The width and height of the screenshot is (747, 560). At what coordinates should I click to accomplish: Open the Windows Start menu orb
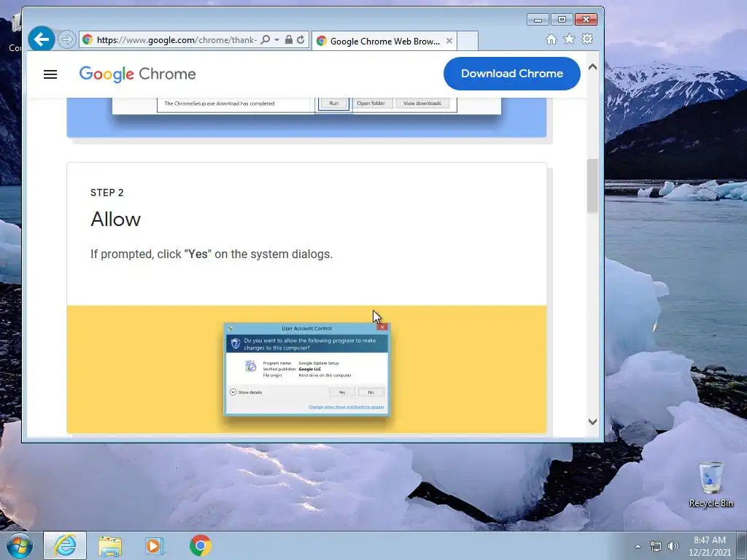20,545
